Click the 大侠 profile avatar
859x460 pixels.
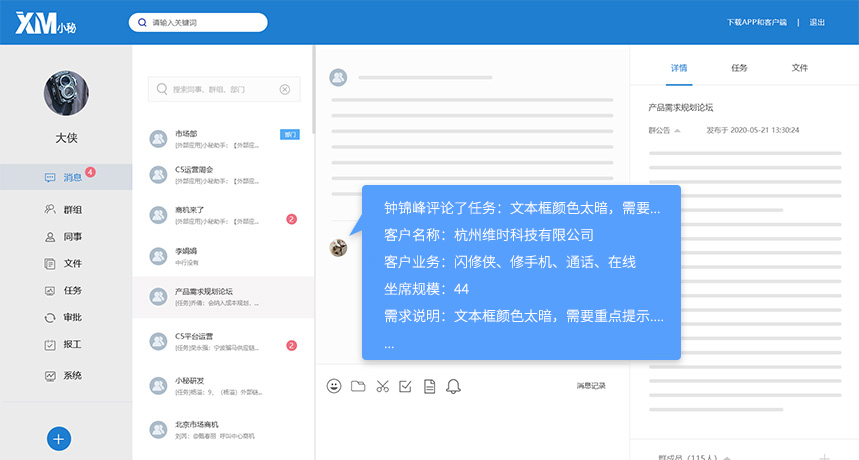pos(66,93)
